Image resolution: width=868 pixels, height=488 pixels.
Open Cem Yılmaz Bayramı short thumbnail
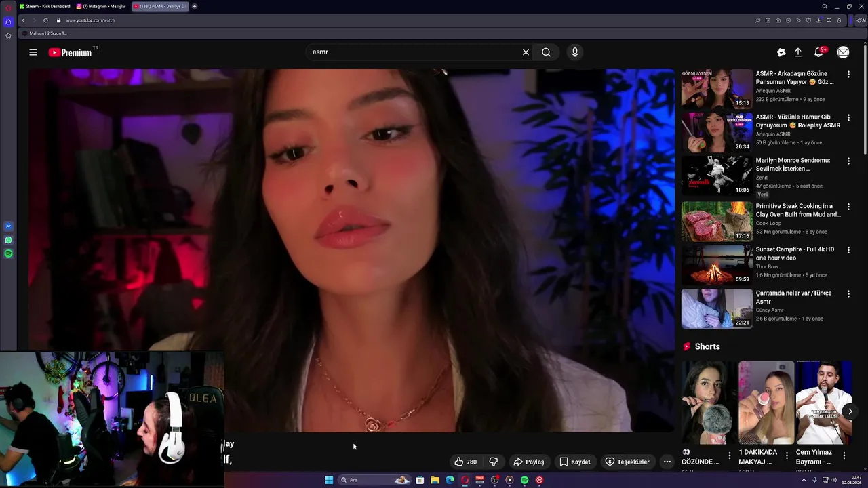[824, 403]
